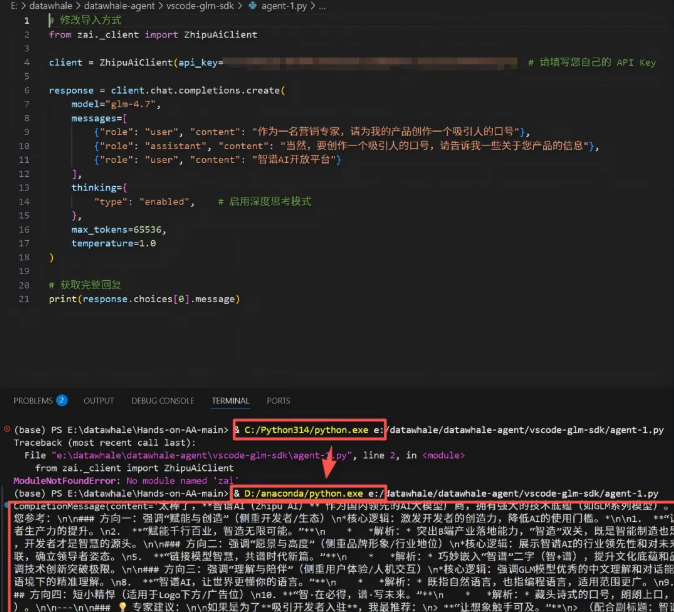Switch to the OUTPUT tab
674x612 pixels.
pyautogui.click(x=98, y=400)
